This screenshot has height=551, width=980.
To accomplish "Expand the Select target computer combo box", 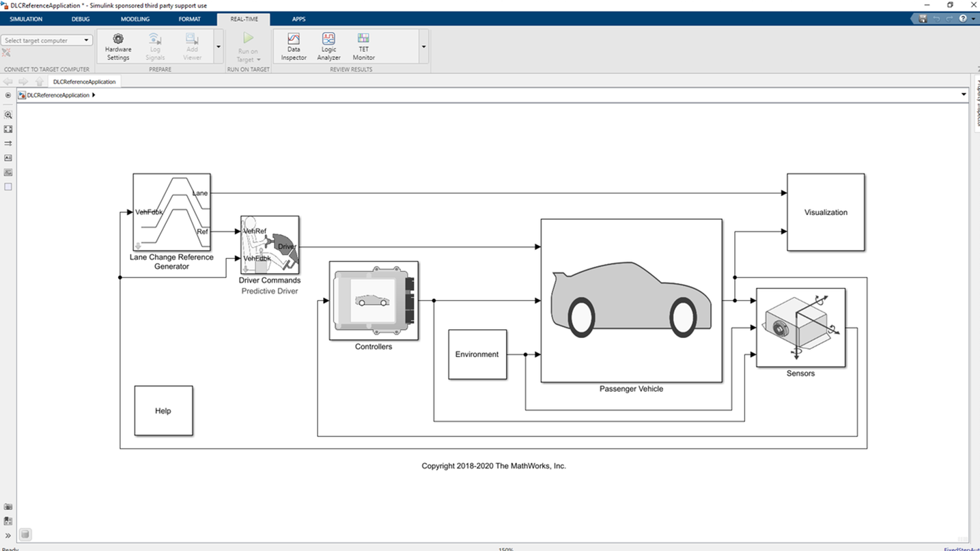I will click(x=87, y=40).
